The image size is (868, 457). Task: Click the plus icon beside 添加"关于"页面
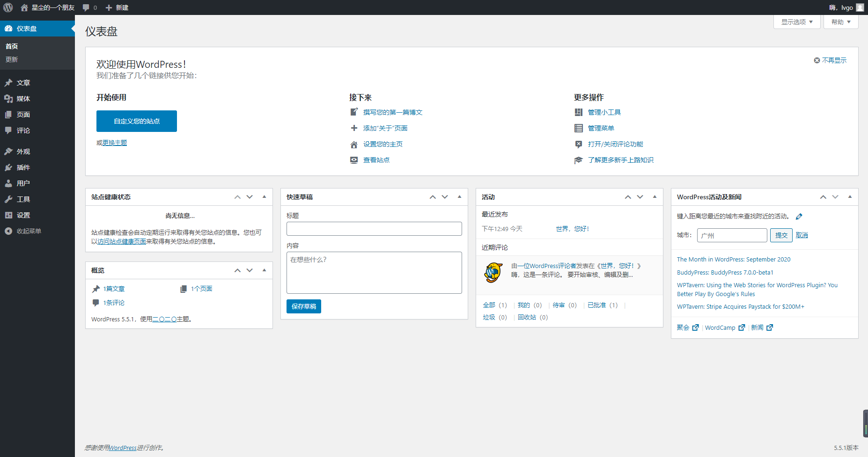[354, 128]
